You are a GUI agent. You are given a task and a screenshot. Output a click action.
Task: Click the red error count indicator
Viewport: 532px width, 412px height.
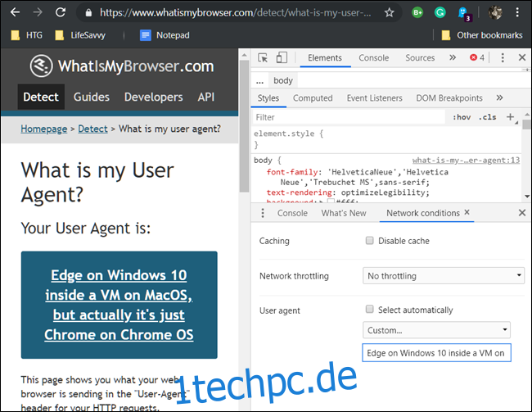tap(477, 58)
